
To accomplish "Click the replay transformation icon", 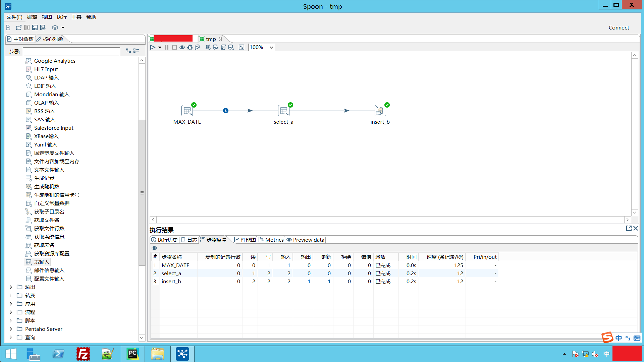I will pos(198,47).
